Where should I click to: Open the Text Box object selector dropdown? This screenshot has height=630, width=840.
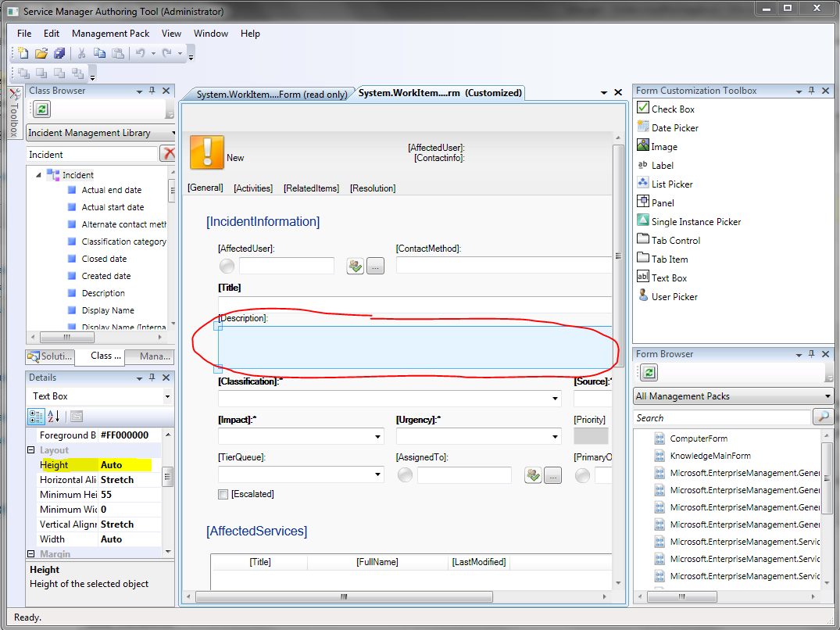coord(167,396)
